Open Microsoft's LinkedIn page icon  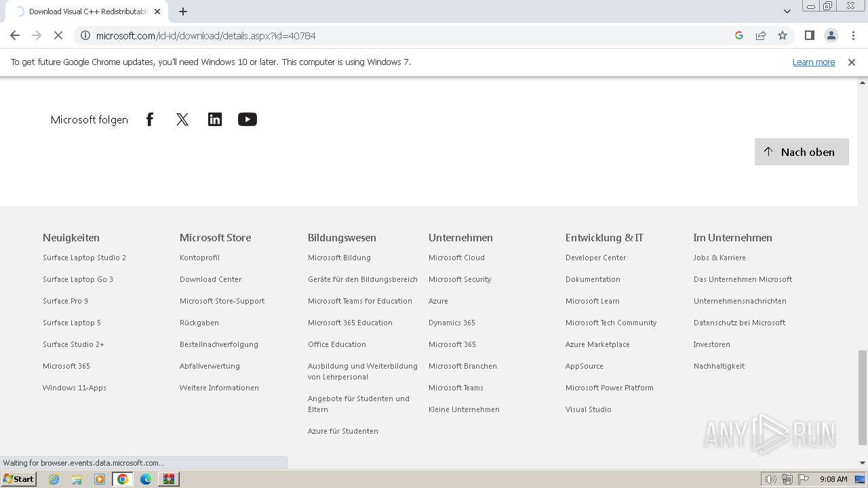(x=215, y=120)
